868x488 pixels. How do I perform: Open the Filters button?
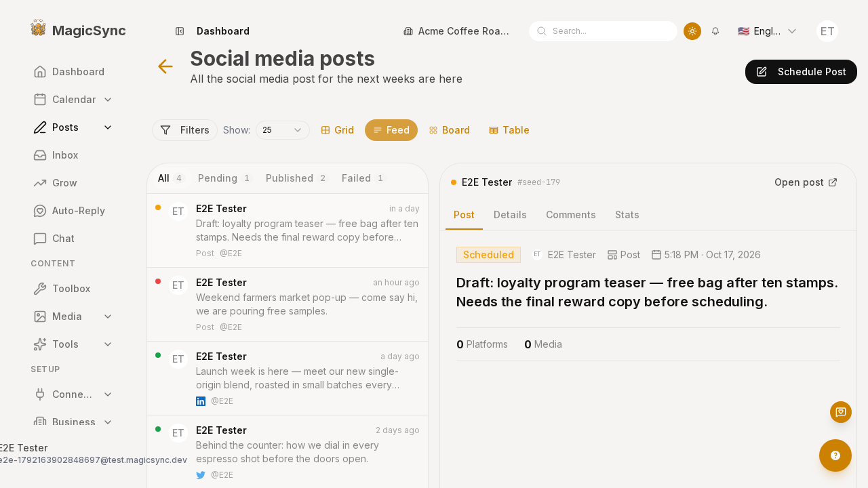point(184,130)
